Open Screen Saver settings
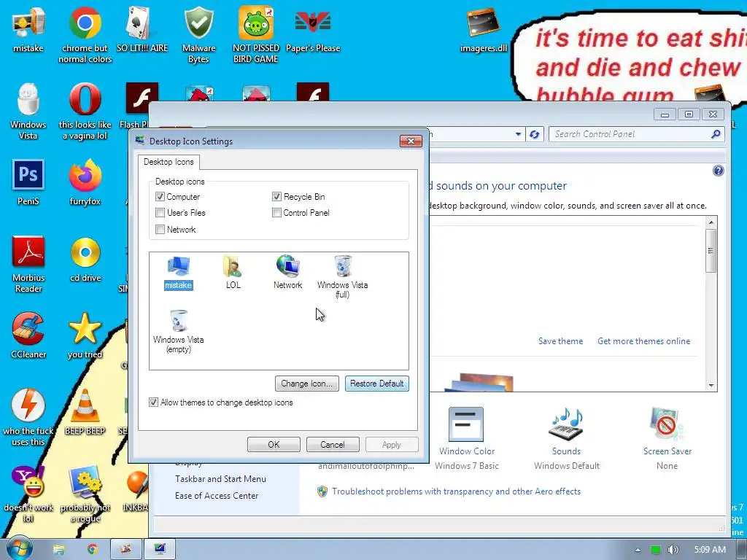The height and width of the screenshot is (560, 747). (667, 438)
